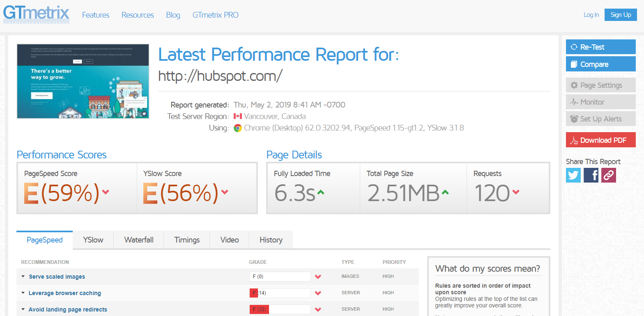Click the report generated date text
The image size is (644, 316).
pyautogui.click(x=290, y=105)
